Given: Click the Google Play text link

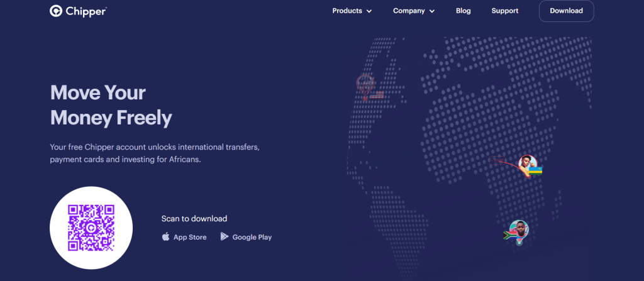Looking at the screenshot, I should [252, 237].
